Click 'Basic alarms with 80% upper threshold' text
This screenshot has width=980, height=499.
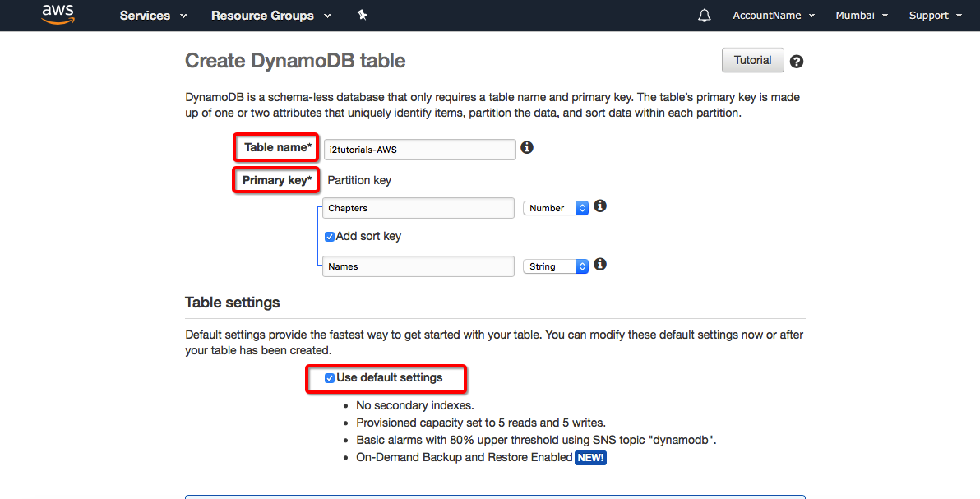click(x=460, y=440)
